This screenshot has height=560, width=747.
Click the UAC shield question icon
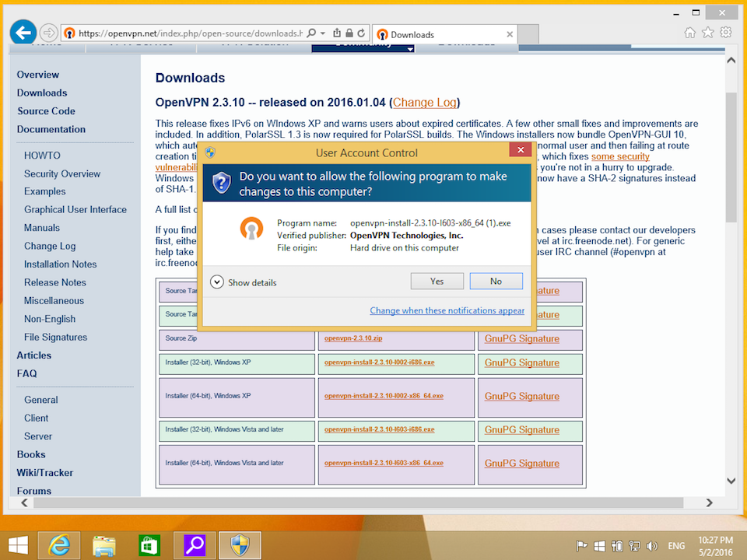click(222, 183)
